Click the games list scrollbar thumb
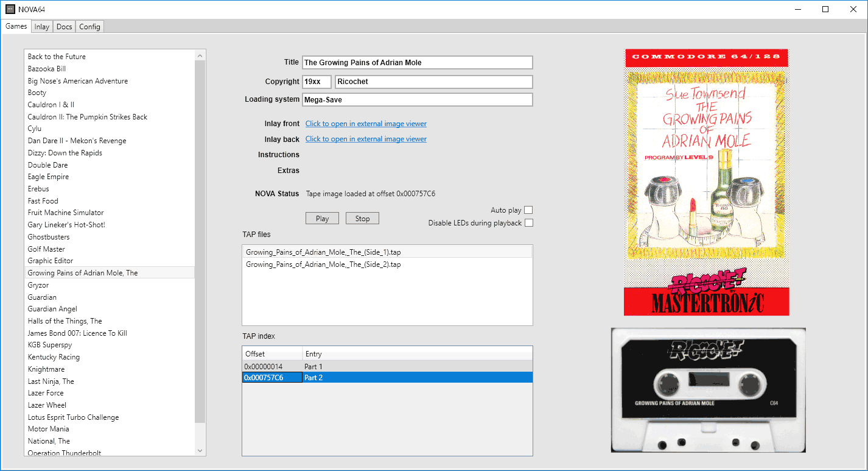This screenshot has height=471, width=868. click(x=200, y=241)
